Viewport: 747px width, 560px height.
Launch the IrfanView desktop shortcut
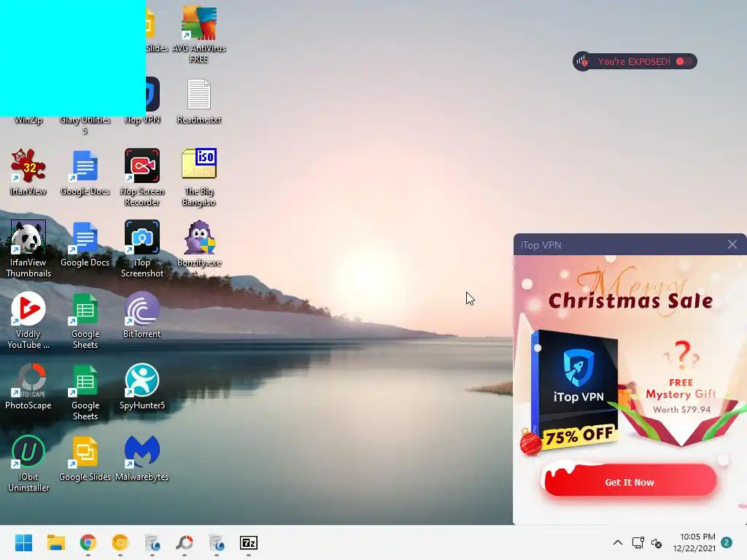click(28, 166)
